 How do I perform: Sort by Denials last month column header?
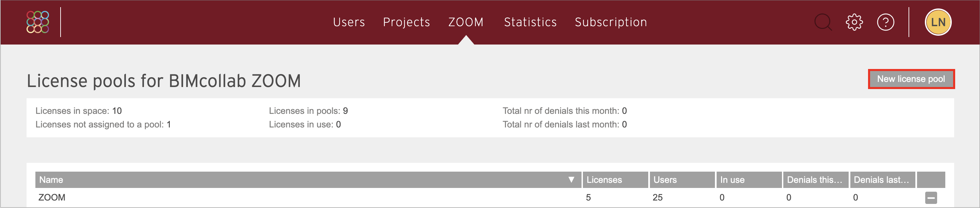[x=883, y=180]
